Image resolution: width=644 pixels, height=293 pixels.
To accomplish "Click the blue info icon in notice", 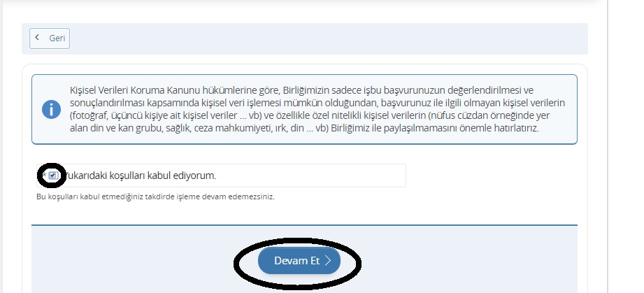I will click(51, 109).
